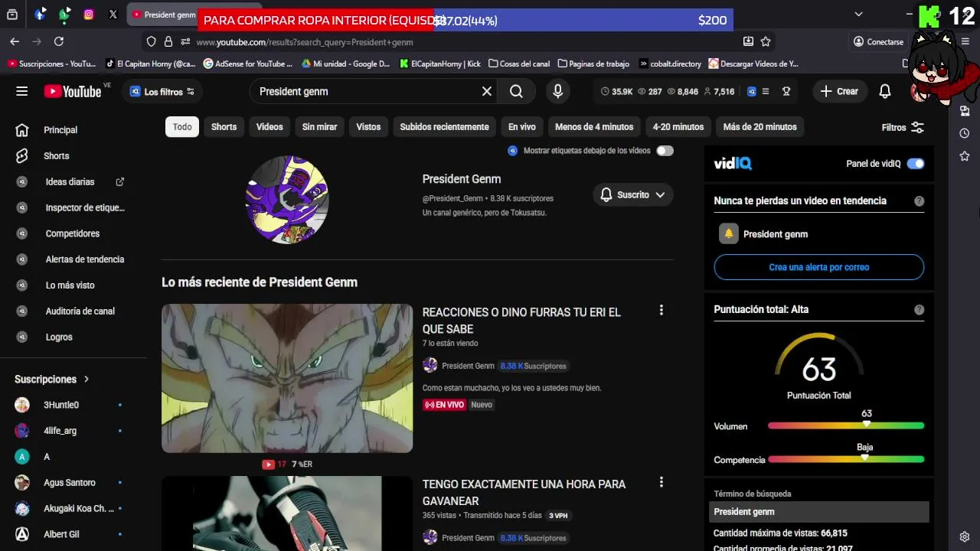Open options for REACCIONES O DINO FURRAS video

point(661,310)
